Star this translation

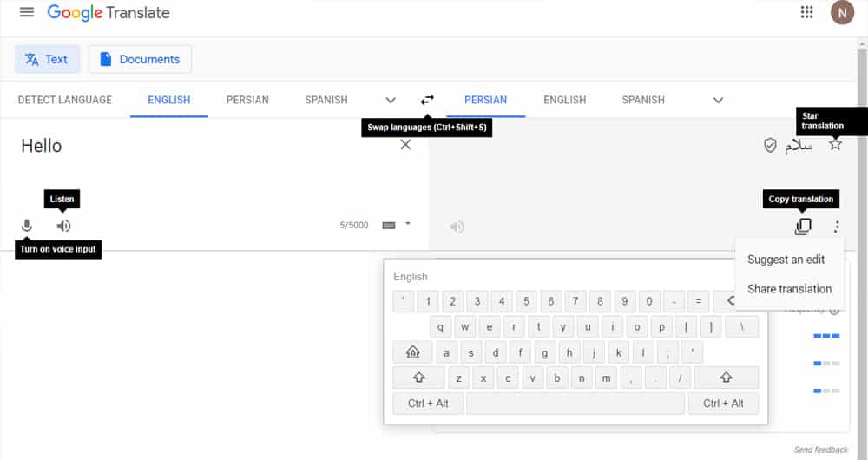(x=835, y=144)
